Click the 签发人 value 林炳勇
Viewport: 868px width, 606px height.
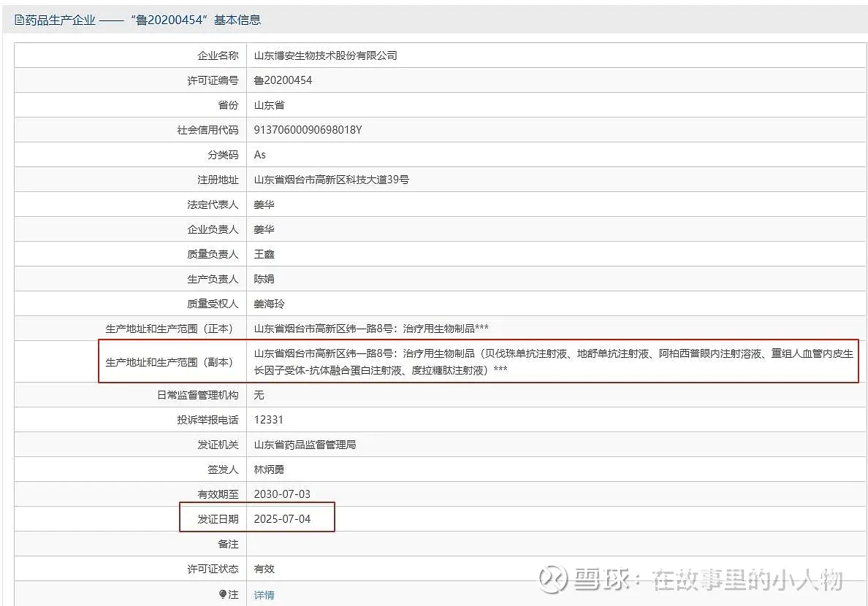269,470
